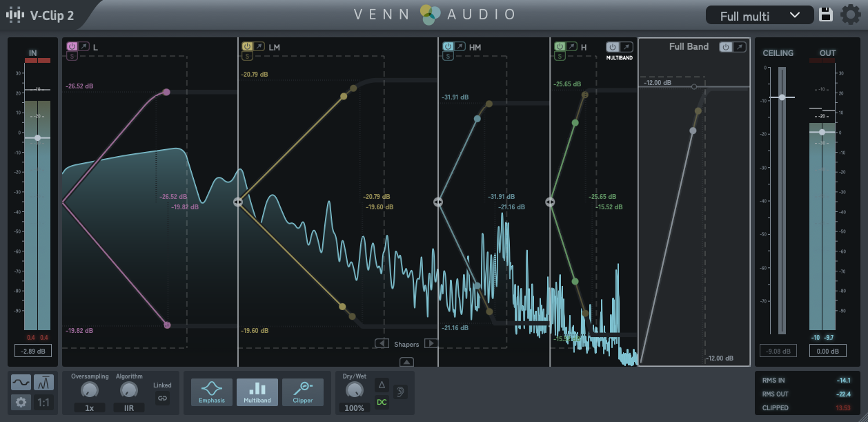This screenshot has width=868, height=422.
Task: Go to next Shapers with right arrow
Action: click(431, 343)
